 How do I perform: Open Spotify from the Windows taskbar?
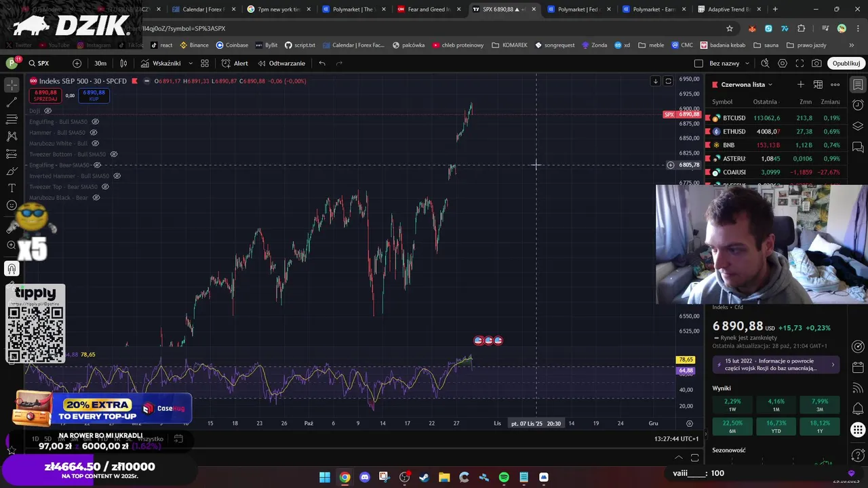point(504,477)
